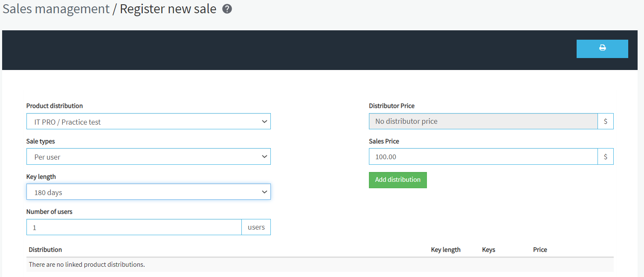Image resolution: width=644 pixels, height=277 pixels.
Task: Click the Sales Price input field
Action: pyautogui.click(x=483, y=157)
